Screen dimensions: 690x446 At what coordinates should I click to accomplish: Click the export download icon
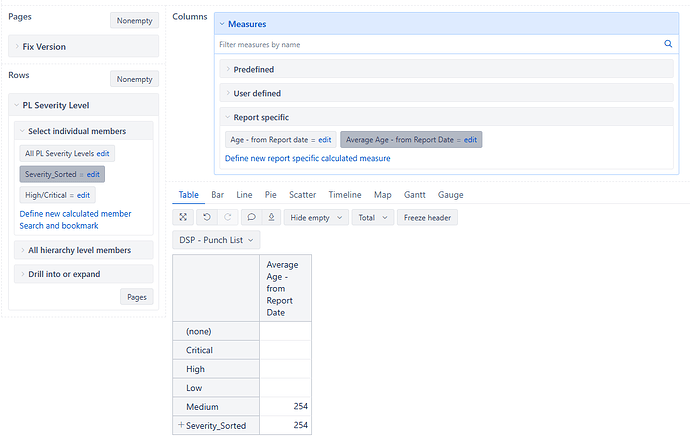click(270, 217)
